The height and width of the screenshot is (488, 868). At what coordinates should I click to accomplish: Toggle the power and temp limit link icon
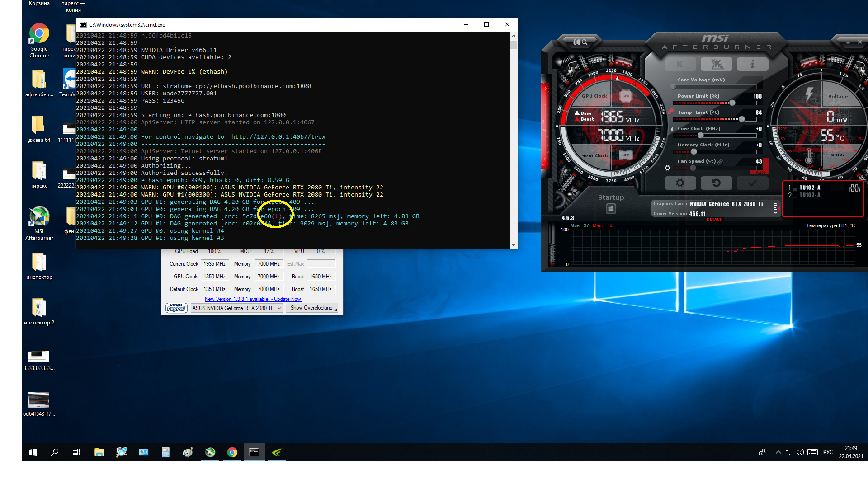[x=670, y=112]
